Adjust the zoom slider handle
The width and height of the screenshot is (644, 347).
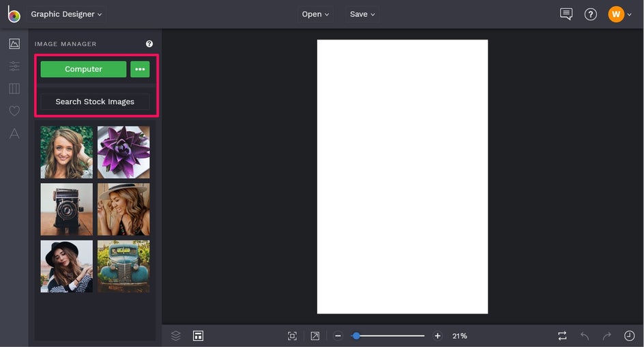pyautogui.click(x=357, y=336)
